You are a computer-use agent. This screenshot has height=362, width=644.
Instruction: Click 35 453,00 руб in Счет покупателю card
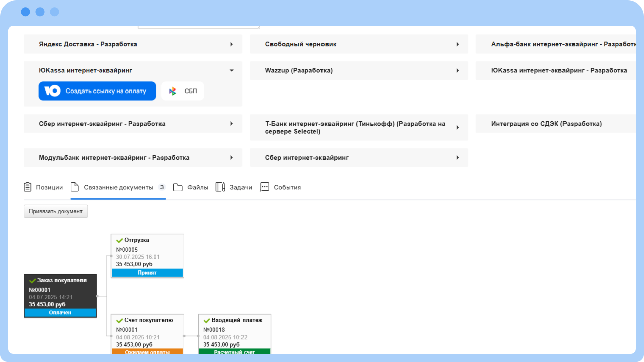click(134, 344)
